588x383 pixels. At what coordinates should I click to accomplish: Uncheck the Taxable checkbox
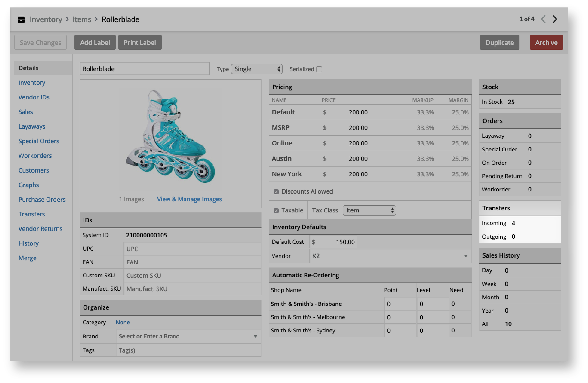(x=276, y=211)
